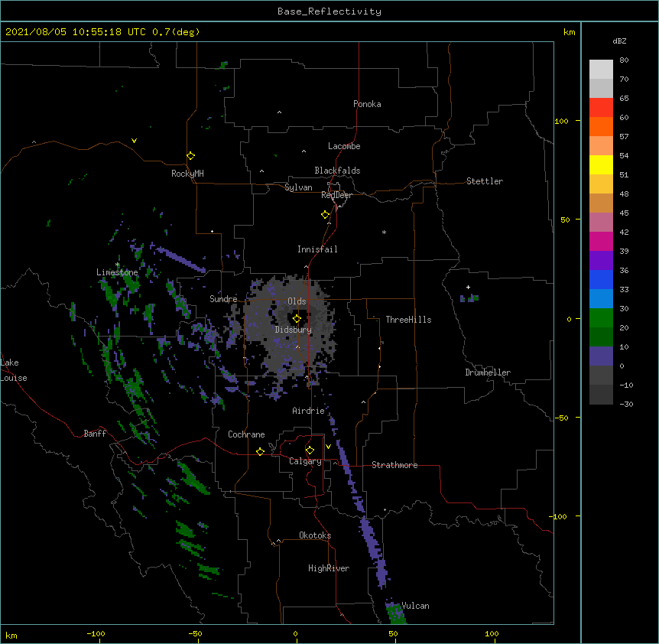Viewport: 659px width, 644px height.
Task: Click the km unit label at top right
Action: 570,32
